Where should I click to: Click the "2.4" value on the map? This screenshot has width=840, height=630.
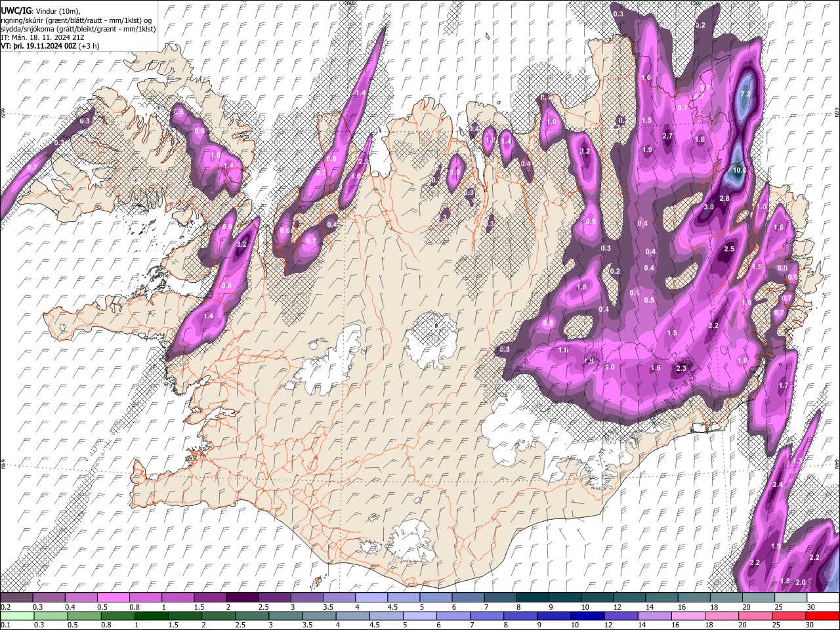pos(778,485)
